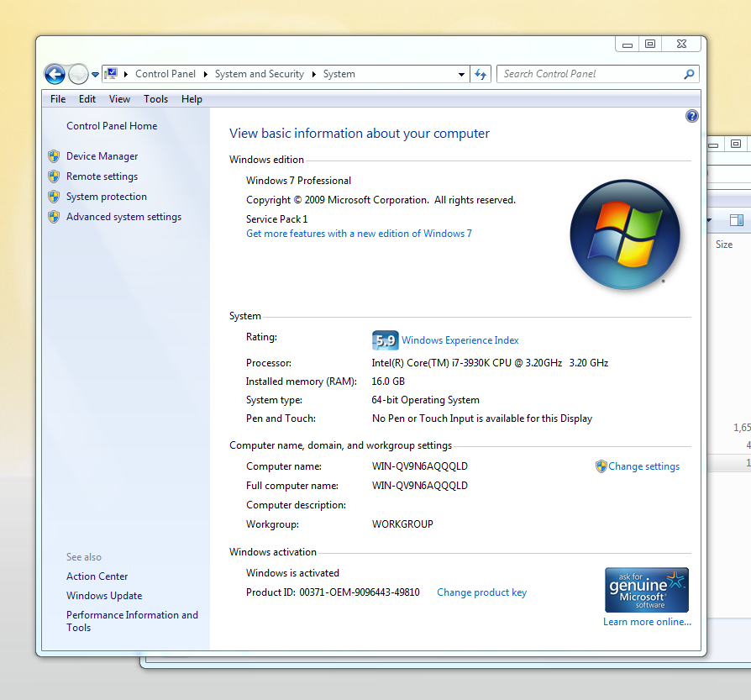
Task: Click shield icon beside Advanced system settings
Action: (x=54, y=217)
